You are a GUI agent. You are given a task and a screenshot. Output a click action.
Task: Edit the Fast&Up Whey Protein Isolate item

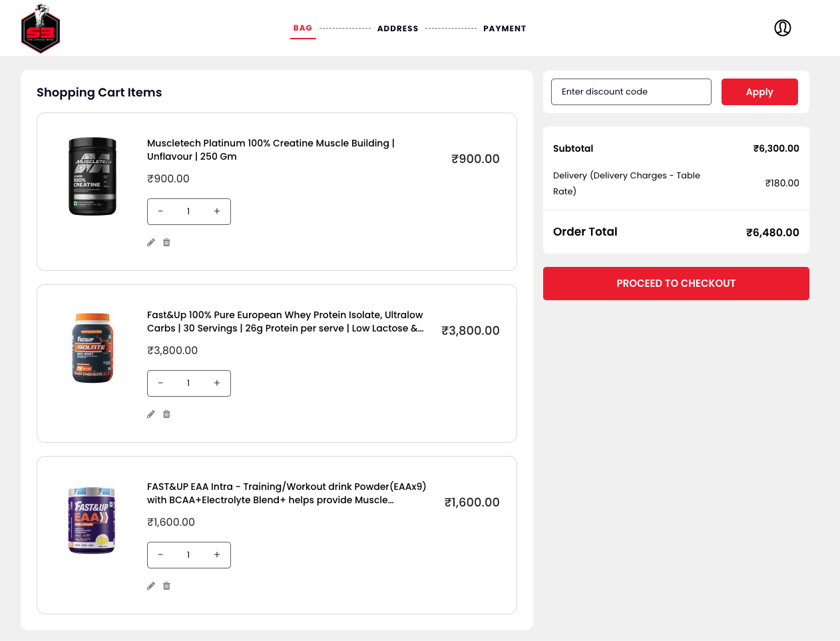coord(151,414)
